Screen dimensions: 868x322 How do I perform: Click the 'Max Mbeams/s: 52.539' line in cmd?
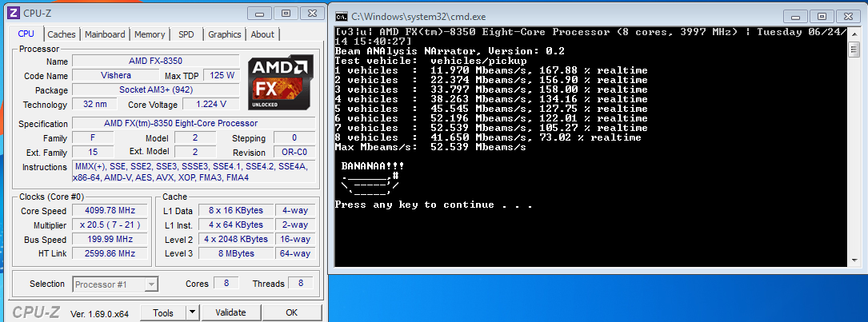point(430,147)
